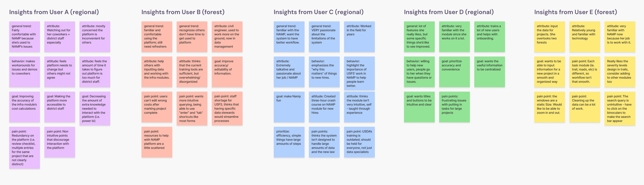
Task: Click blue note "attitude: Created three-hour crash course"
Action: pyautogui.click(x=324, y=107)
